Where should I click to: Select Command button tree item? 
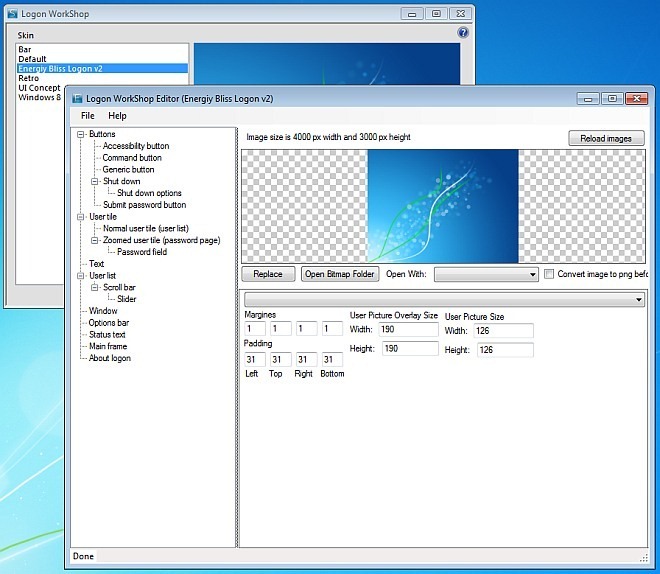(132, 158)
